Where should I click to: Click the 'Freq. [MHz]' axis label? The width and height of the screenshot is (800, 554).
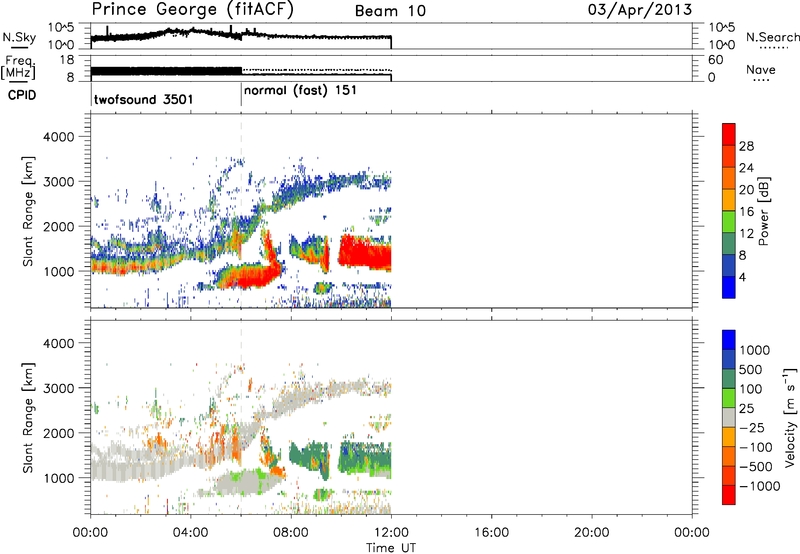pos(19,67)
